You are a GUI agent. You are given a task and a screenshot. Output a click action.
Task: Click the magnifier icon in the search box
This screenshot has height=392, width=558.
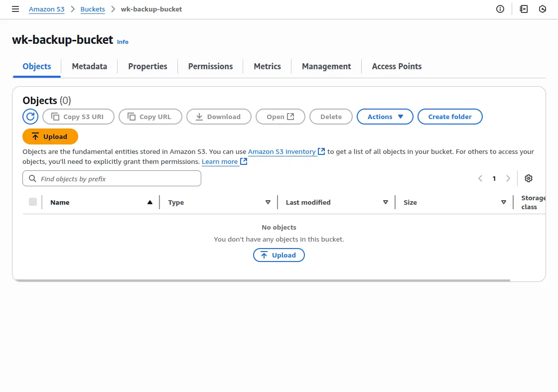(32, 178)
